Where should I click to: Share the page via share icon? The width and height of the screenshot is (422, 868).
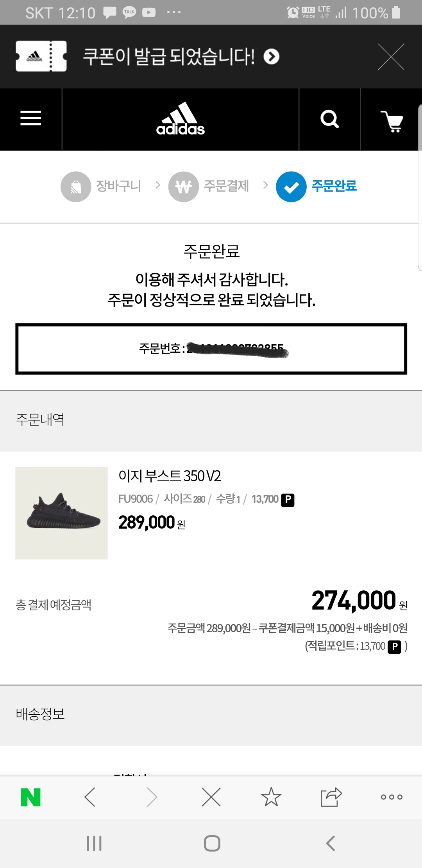[x=331, y=797]
